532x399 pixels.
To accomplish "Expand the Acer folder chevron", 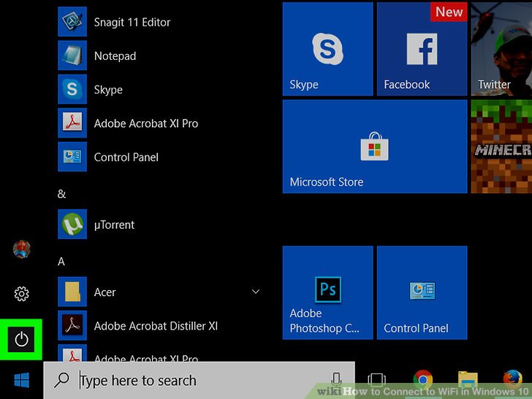I will pyautogui.click(x=256, y=292).
